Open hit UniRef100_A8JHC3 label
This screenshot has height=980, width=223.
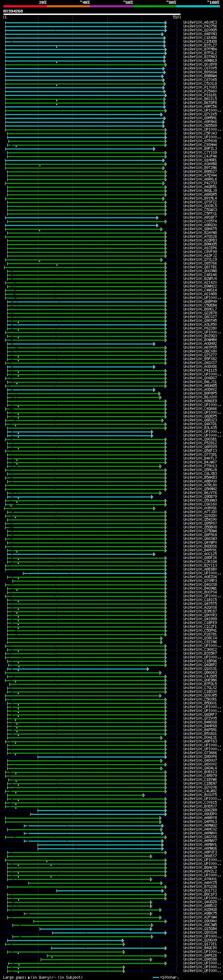[x=200, y=23]
